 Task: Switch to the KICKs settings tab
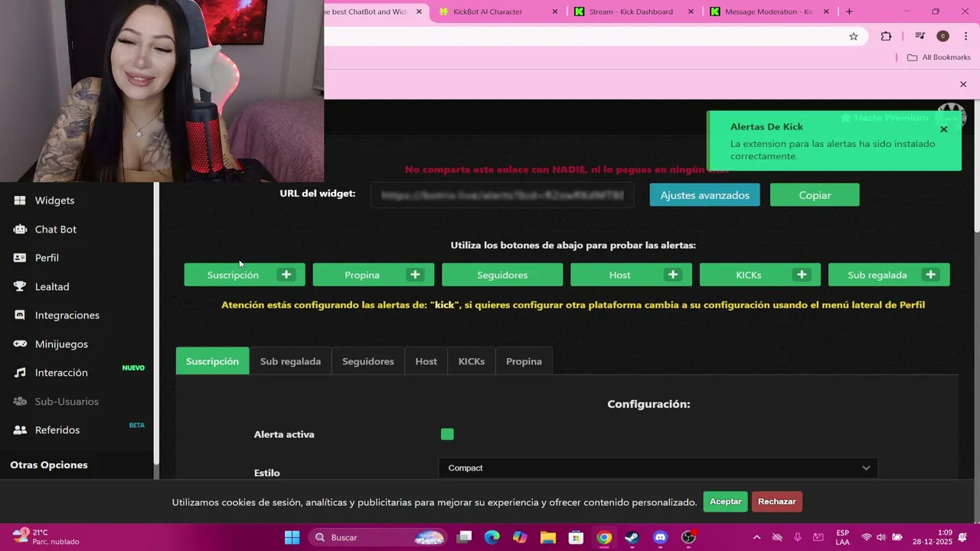[x=472, y=361]
